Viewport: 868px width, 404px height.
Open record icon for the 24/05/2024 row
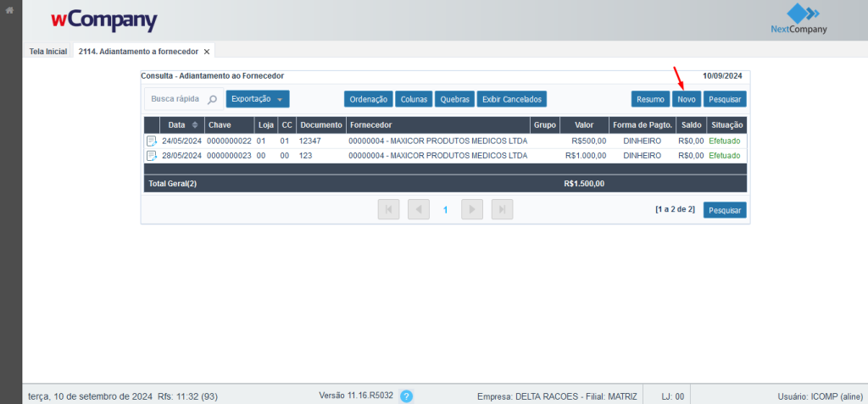pos(152,141)
